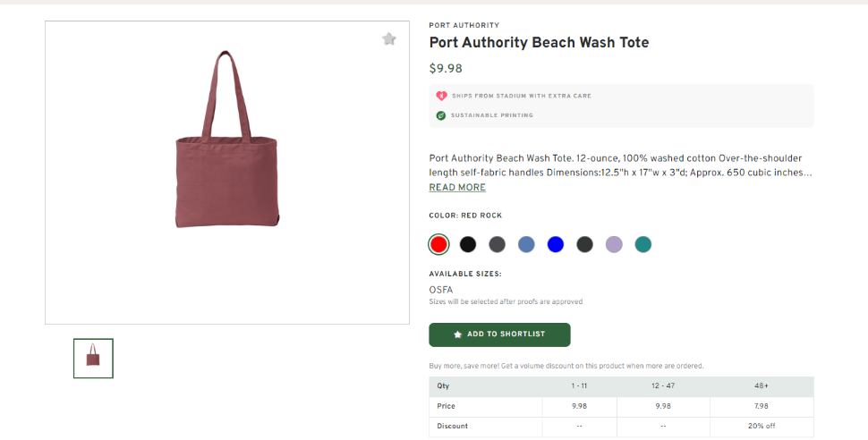Click the pink heart shipping icon
Image resolution: width=868 pixels, height=440 pixels.
click(x=441, y=96)
